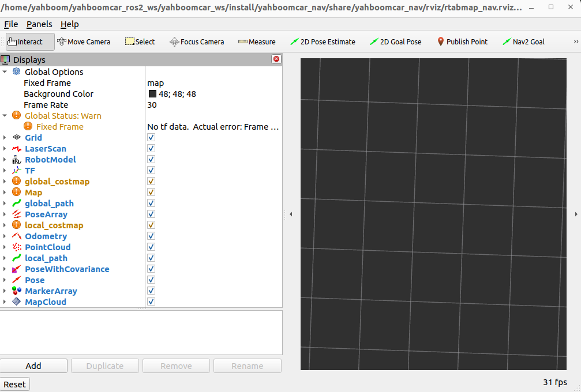The image size is (581, 392).
Task: Disable the RobotModel display checkbox
Action: pos(151,160)
